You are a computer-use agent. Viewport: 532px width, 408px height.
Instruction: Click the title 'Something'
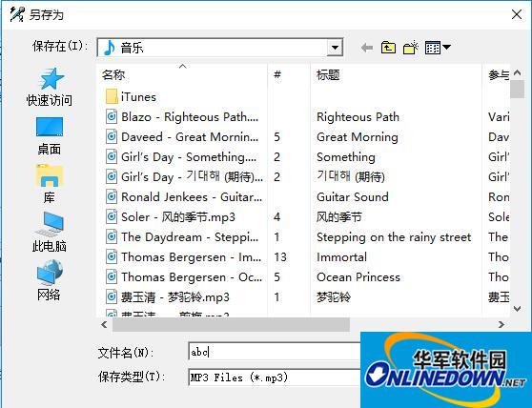[346, 157]
